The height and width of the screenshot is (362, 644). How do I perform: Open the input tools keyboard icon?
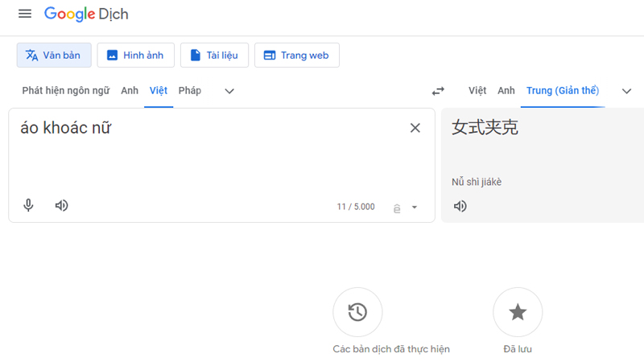pyautogui.click(x=397, y=208)
